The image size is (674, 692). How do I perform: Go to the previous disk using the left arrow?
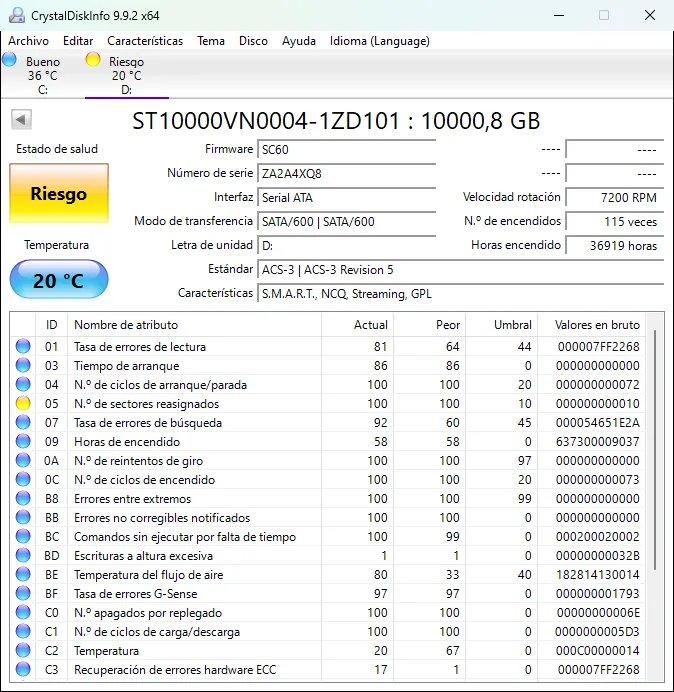point(21,119)
